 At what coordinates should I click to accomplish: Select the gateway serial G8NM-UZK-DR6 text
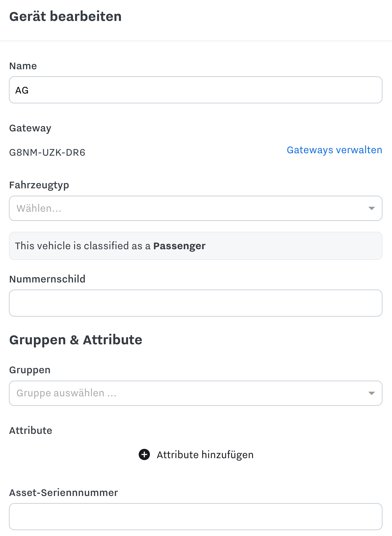click(x=47, y=152)
